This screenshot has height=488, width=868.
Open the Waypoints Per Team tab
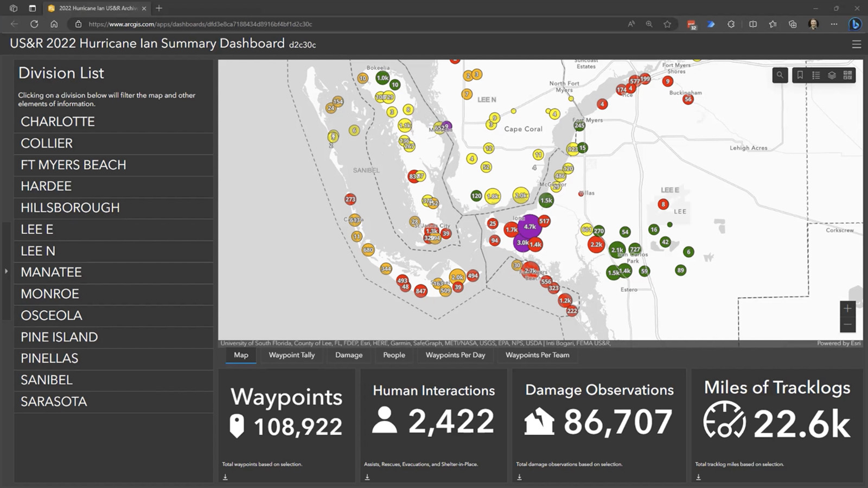537,355
